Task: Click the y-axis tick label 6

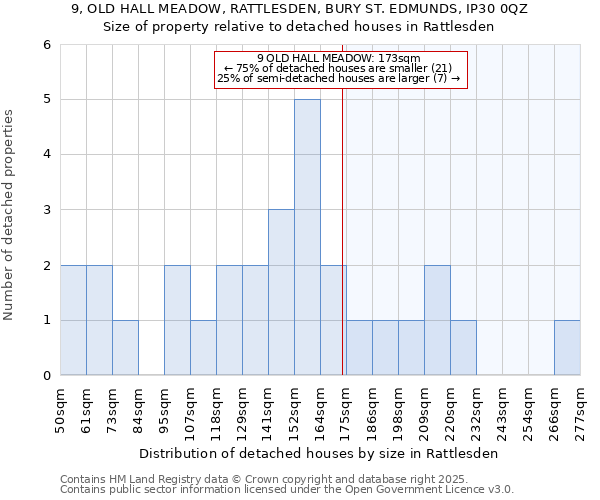Action: pos(46,45)
